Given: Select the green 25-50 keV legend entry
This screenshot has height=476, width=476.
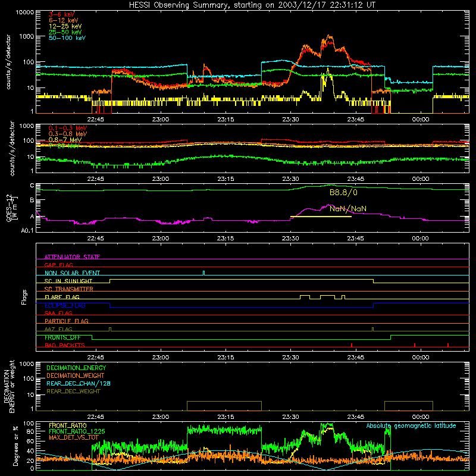Looking at the screenshot, I should tap(65, 32).
